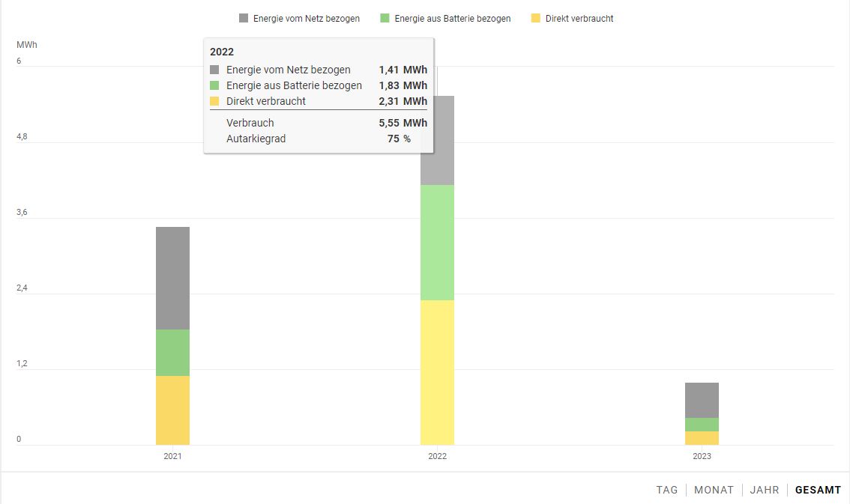850x504 pixels.
Task: Click the yellow direct-use segment of the 2023 bar
Action: coord(702,438)
